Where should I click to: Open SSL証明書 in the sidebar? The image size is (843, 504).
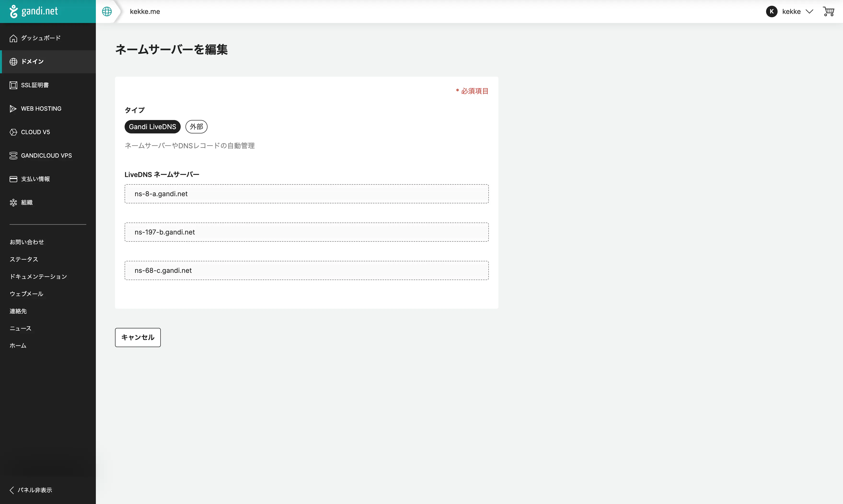pyautogui.click(x=48, y=85)
